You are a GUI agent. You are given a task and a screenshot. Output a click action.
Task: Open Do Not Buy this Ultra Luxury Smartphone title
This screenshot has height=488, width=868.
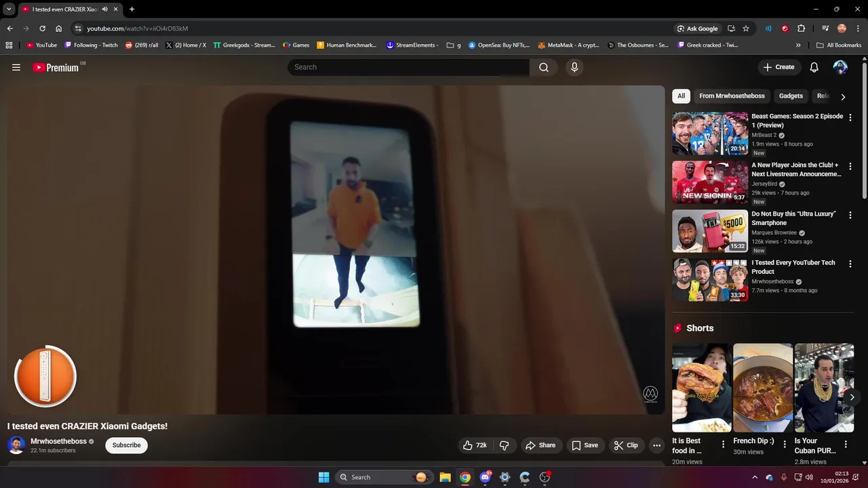pyautogui.click(x=793, y=218)
